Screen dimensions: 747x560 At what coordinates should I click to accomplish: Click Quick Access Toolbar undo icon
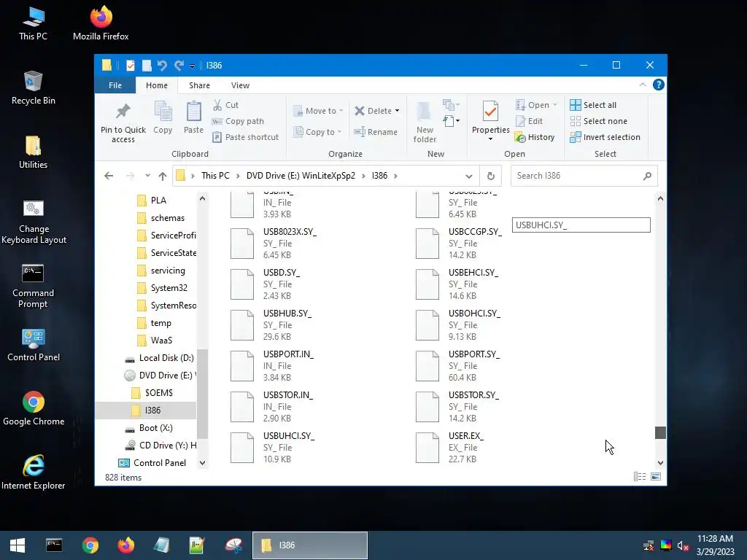tap(162, 65)
